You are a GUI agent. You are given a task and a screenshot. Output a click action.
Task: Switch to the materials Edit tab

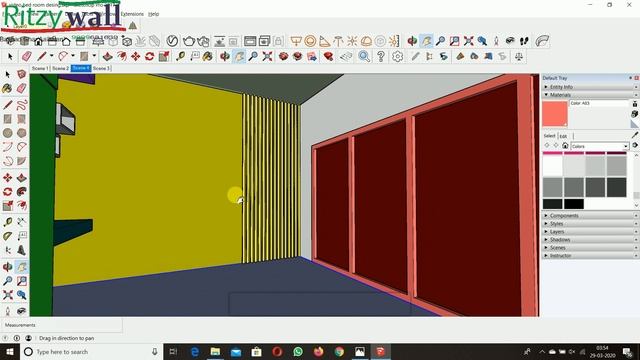(563, 136)
